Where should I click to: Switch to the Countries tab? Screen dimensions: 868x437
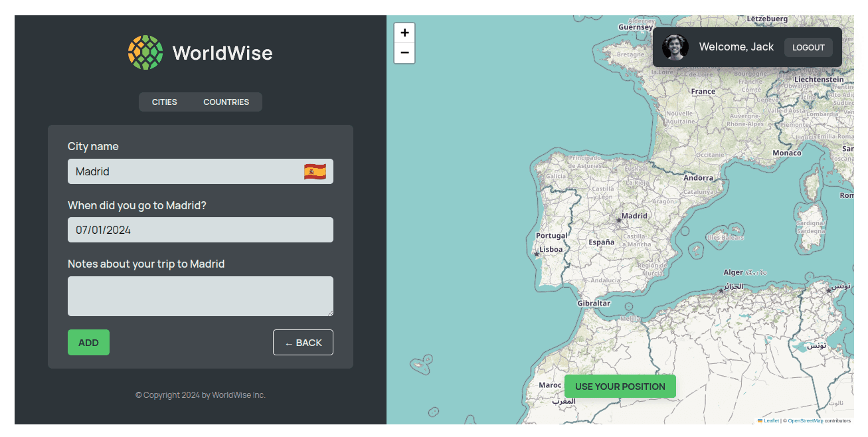(x=226, y=102)
